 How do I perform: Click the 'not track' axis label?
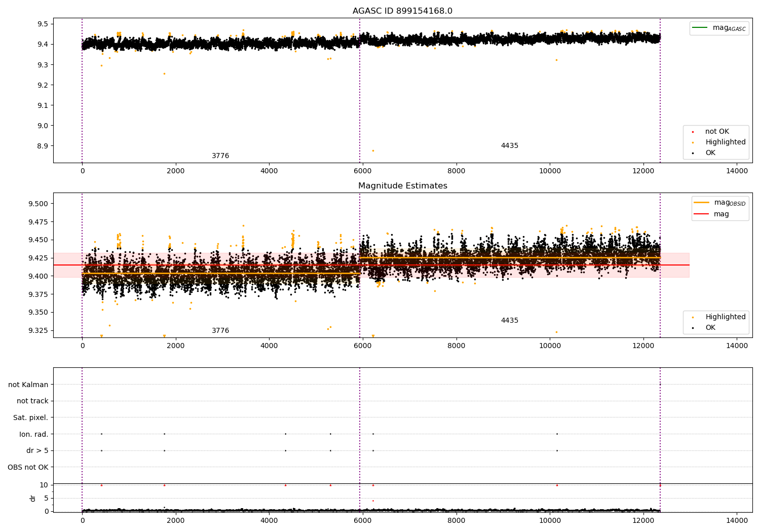(x=32, y=401)
